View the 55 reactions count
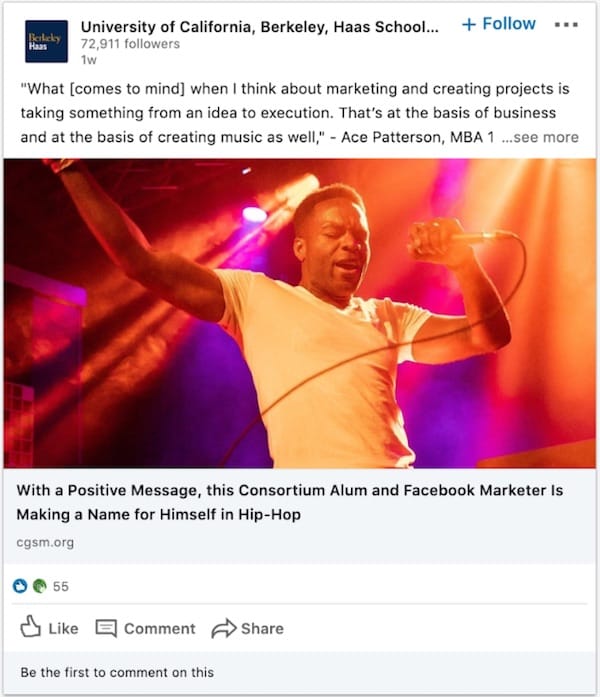Screen dimensions: 600x697 pos(61,586)
